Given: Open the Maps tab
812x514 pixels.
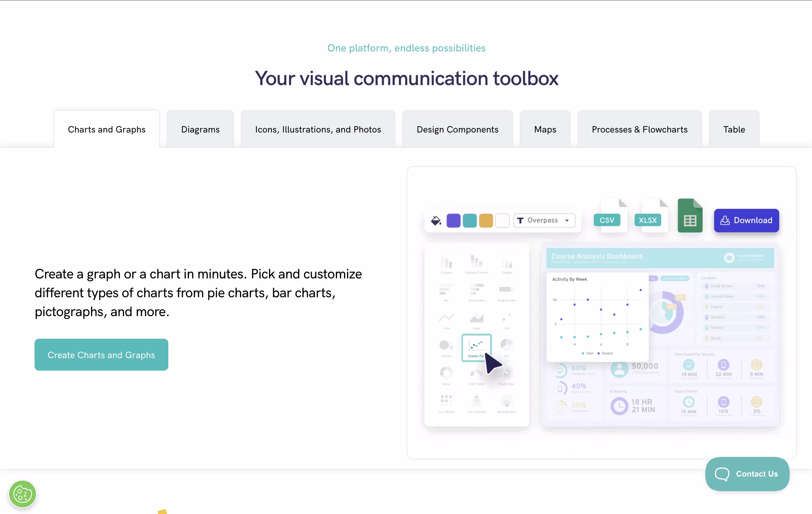Looking at the screenshot, I should pyautogui.click(x=545, y=130).
